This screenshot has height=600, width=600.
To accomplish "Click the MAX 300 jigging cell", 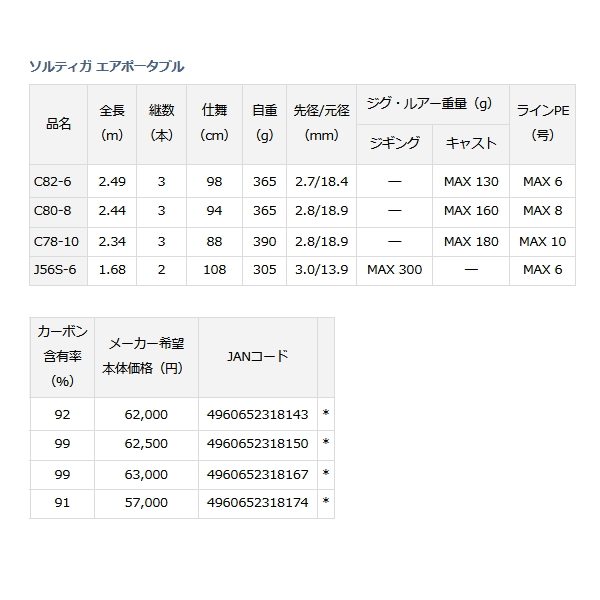I will [x=395, y=270].
